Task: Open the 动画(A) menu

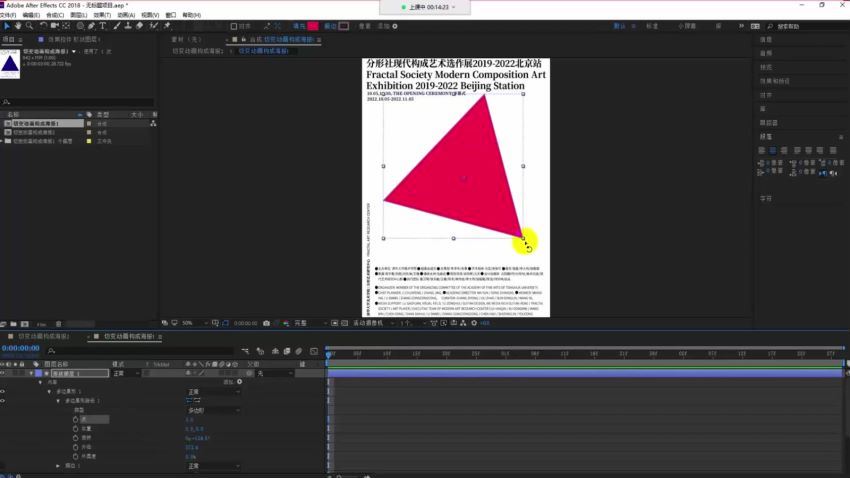Action: click(126, 15)
